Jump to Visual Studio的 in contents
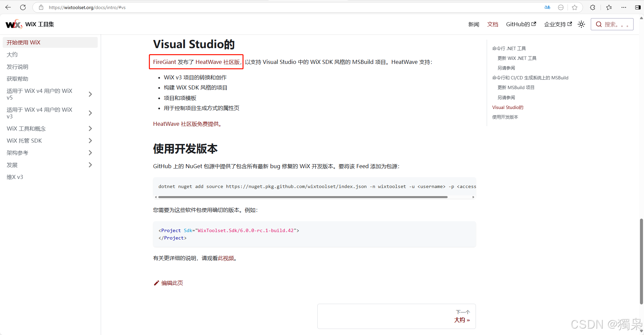The height and width of the screenshot is (335, 644). click(x=508, y=107)
